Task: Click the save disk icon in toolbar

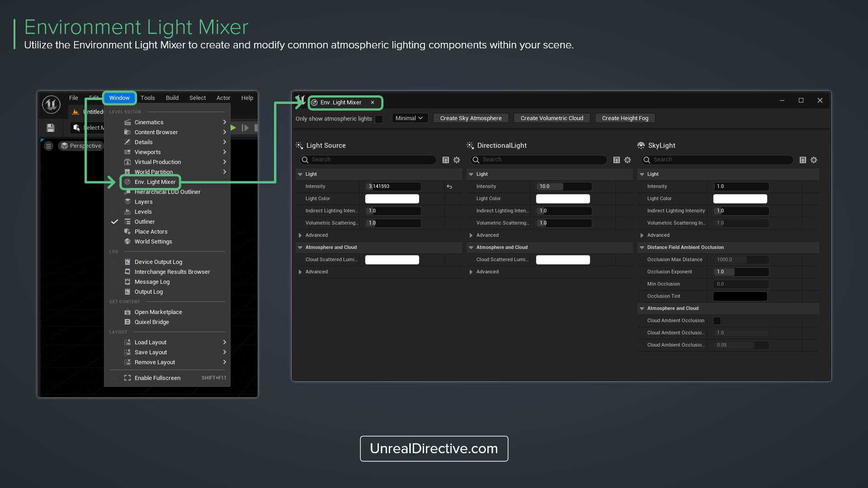Action: coord(51,128)
